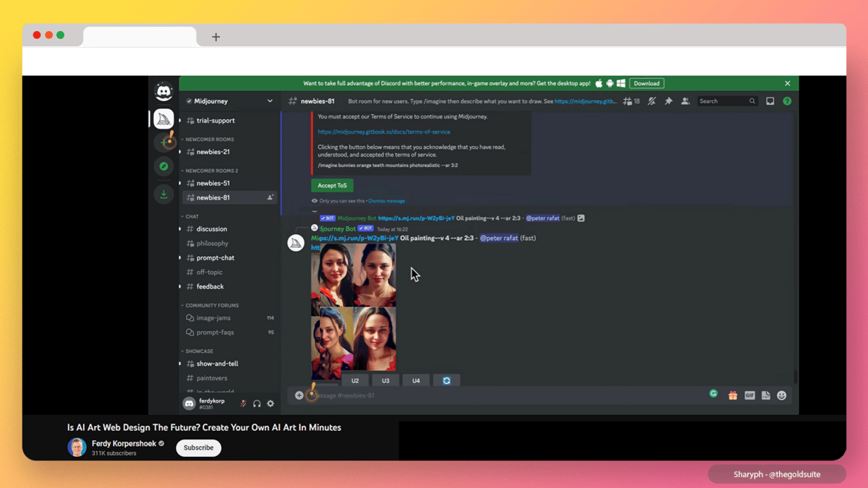The width and height of the screenshot is (868, 488).
Task: Click the create invite icon on newbies-81
Action: coord(271,197)
